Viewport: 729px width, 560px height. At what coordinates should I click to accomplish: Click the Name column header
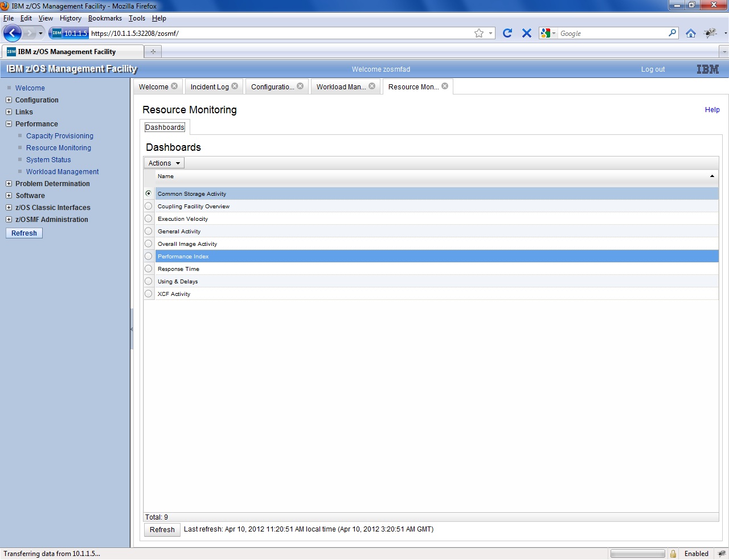pyautogui.click(x=437, y=176)
